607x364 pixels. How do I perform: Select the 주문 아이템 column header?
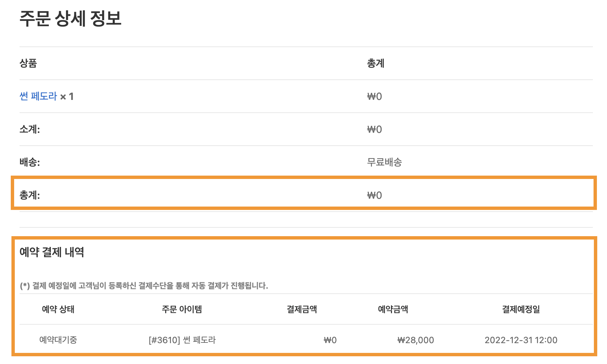[182, 309]
